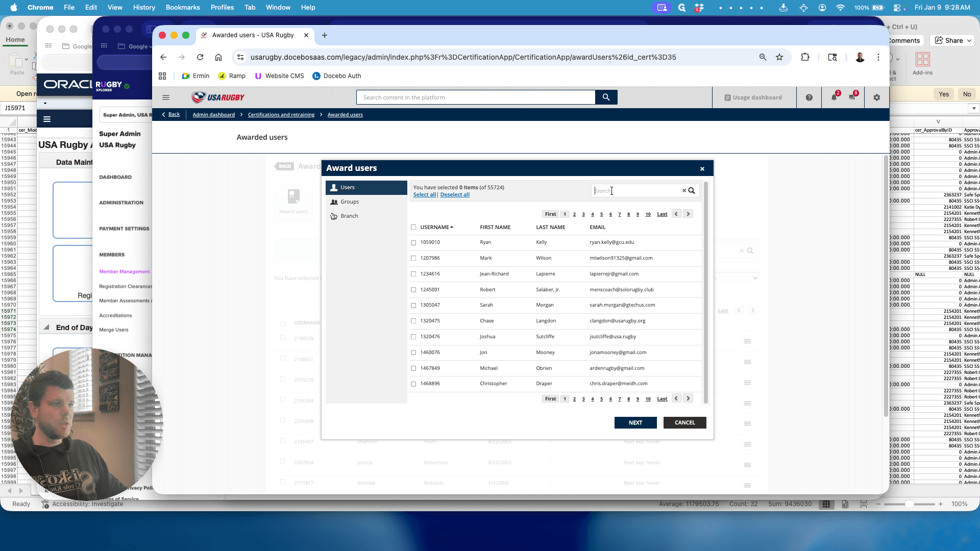
Task: Clear the dialog search field with X icon
Action: (x=684, y=191)
